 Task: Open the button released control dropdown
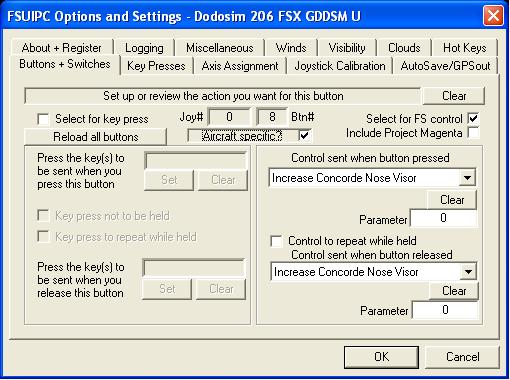click(x=468, y=272)
